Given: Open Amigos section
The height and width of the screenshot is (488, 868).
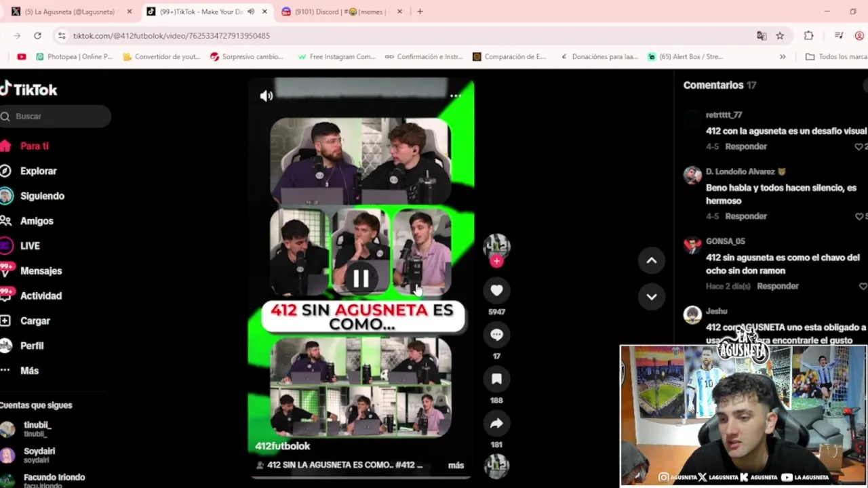Looking at the screenshot, I should [37, 221].
